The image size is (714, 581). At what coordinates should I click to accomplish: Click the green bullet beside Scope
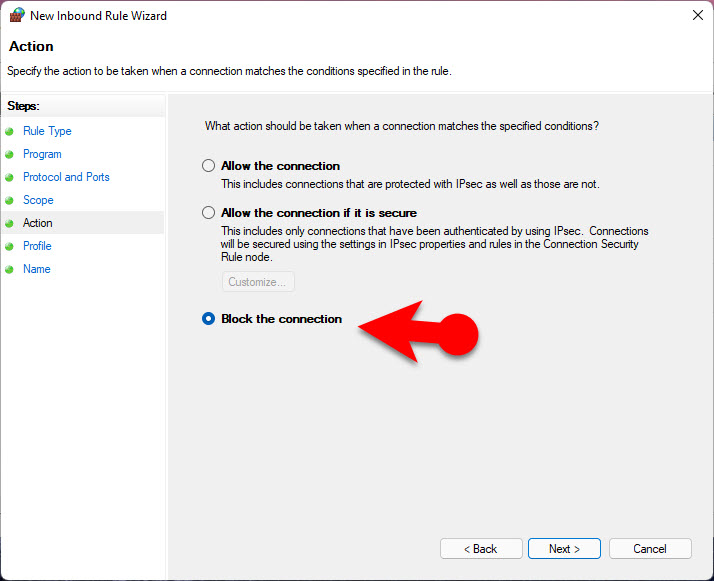coord(9,200)
